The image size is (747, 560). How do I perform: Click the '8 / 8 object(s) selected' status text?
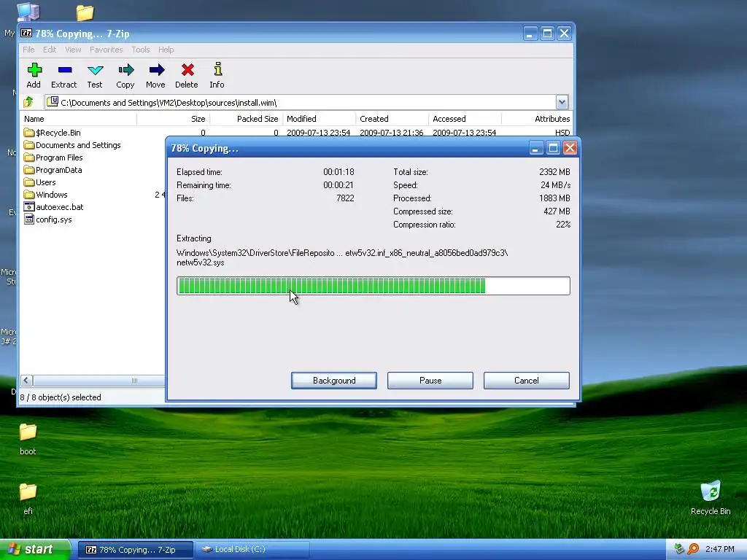pos(61,397)
